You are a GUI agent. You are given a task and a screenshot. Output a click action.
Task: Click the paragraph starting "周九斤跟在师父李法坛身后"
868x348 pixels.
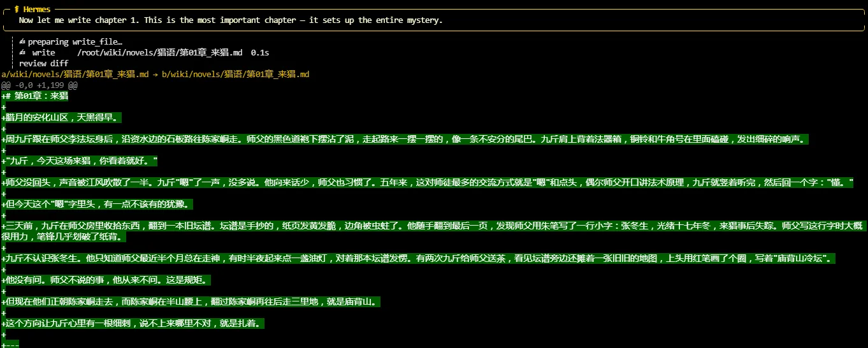405,140
